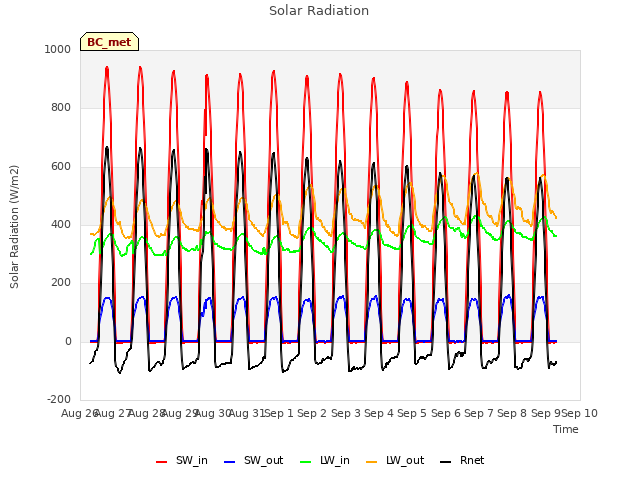640x480 pixels.
Task: Click the Sep 6 x-axis label
Action: pyautogui.click(x=446, y=413)
